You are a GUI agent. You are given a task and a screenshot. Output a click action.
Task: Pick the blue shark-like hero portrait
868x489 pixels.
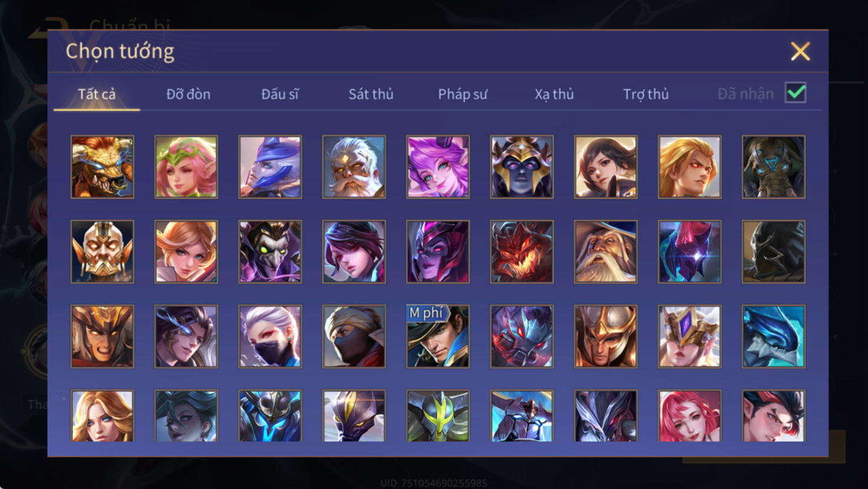tap(774, 337)
